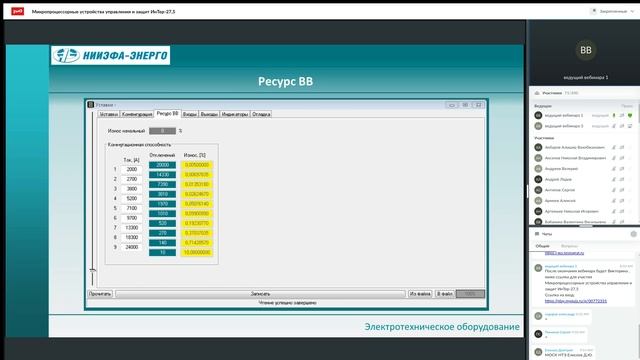This screenshot has height=360, width=640.
Task: Click microphone icon for Андреев Валерий
Action: [x=613, y=169]
